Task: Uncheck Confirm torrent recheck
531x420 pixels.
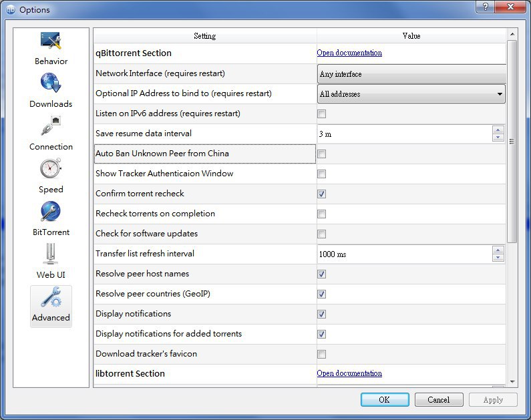Action: tap(322, 194)
